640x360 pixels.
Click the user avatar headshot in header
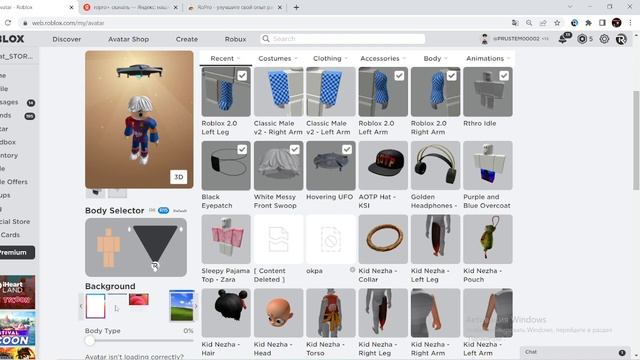pos(484,39)
